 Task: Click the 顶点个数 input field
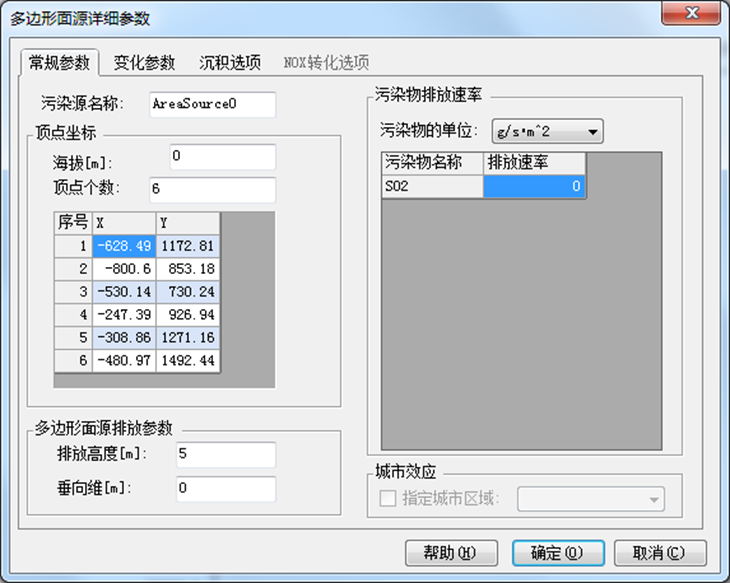pos(211,189)
